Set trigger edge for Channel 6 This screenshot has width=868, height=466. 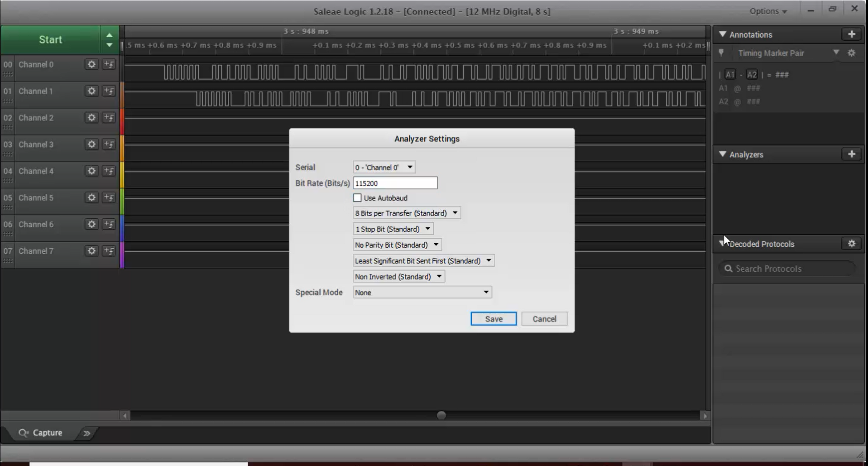[x=109, y=224]
